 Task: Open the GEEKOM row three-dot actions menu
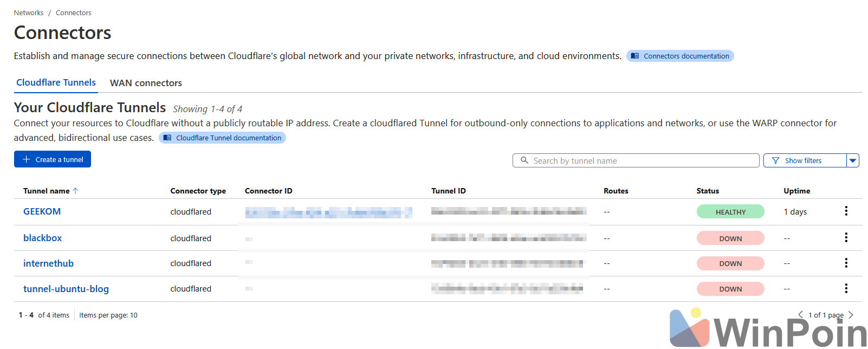846,211
